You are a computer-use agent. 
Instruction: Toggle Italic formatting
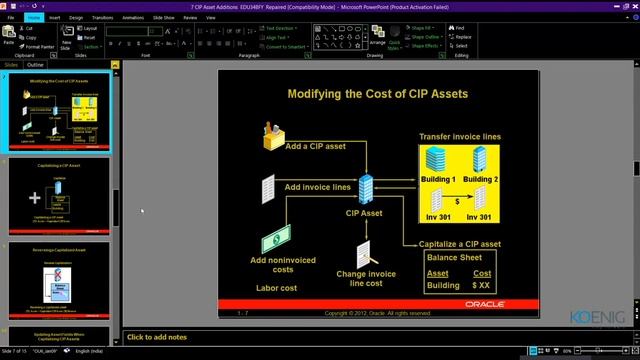pyautogui.click(x=120, y=43)
